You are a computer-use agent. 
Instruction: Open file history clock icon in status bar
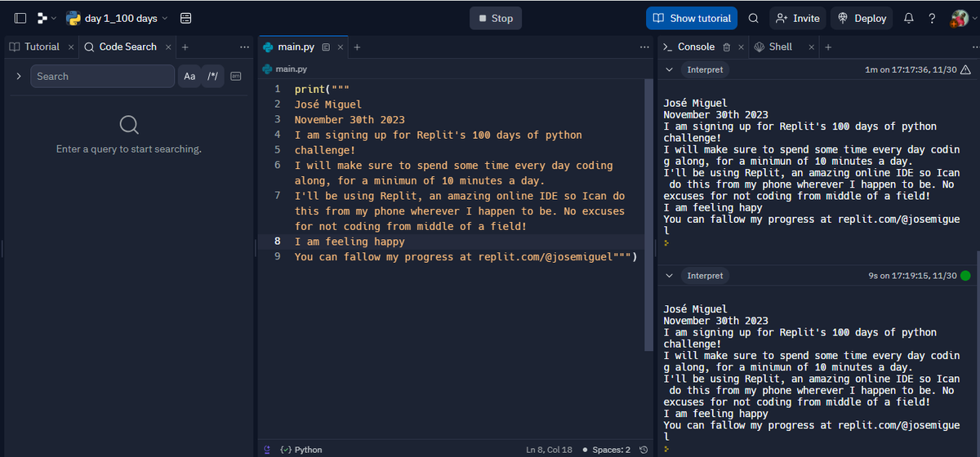pos(644,450)
